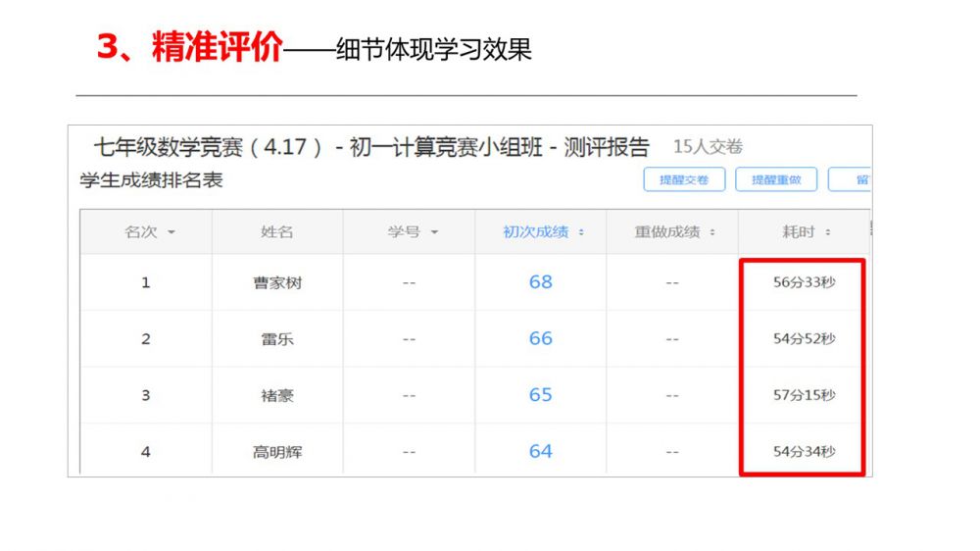
Task: Click the 57分15秒 time cell
Action: (x=804, y=395)
